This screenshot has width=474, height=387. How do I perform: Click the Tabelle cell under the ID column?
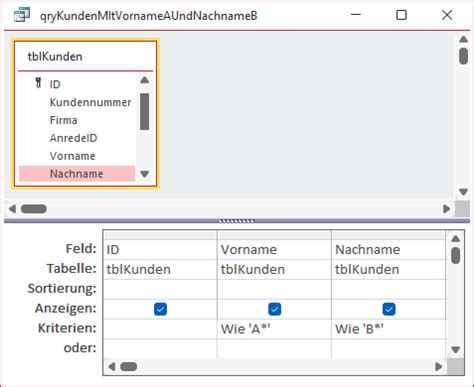(160, 269)
